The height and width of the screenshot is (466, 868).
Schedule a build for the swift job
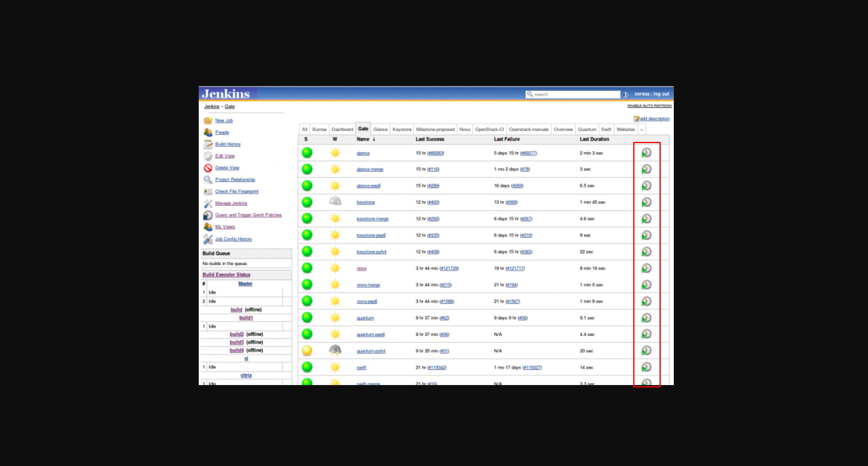point(646,367)
